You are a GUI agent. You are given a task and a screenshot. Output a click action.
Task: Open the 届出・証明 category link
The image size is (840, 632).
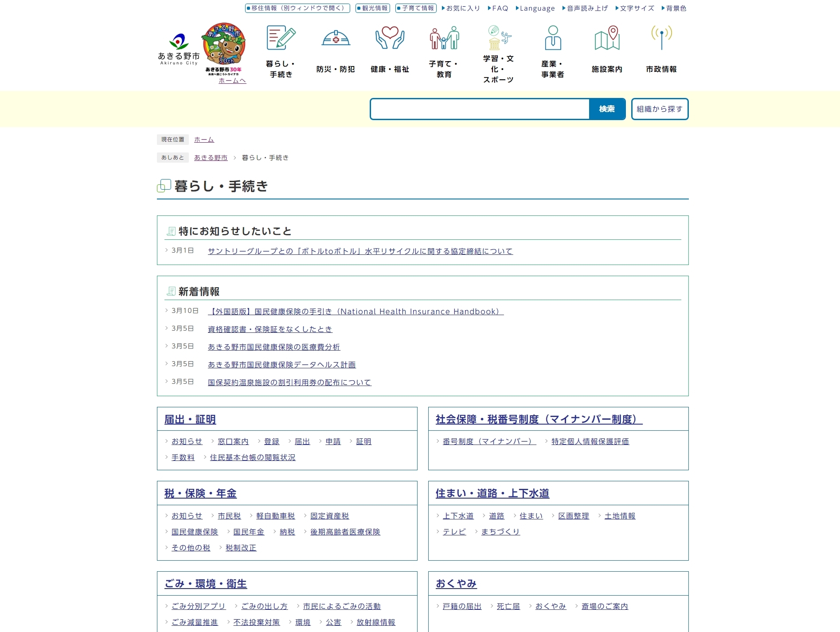(190, 419)
